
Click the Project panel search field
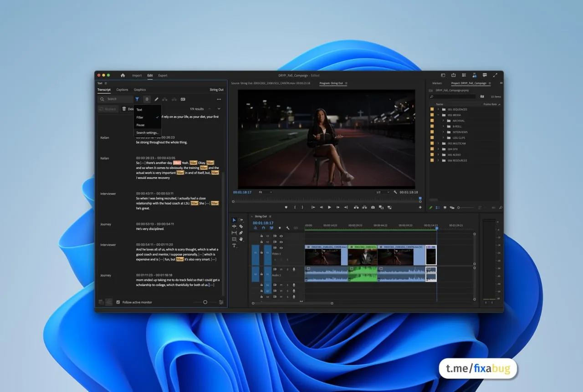tap(453, 97)
